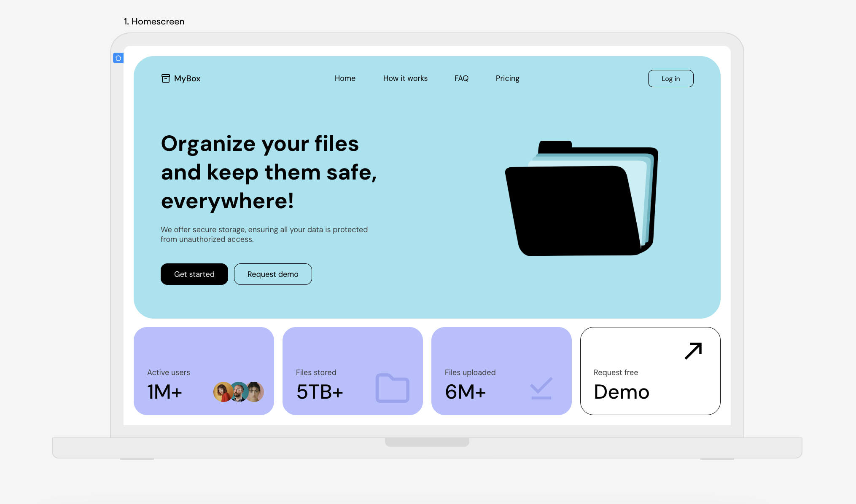Click the MyBox box logo icon
The height and width of the screenshot is (504, 856).
pyautogui.click(x=165, y=78)
